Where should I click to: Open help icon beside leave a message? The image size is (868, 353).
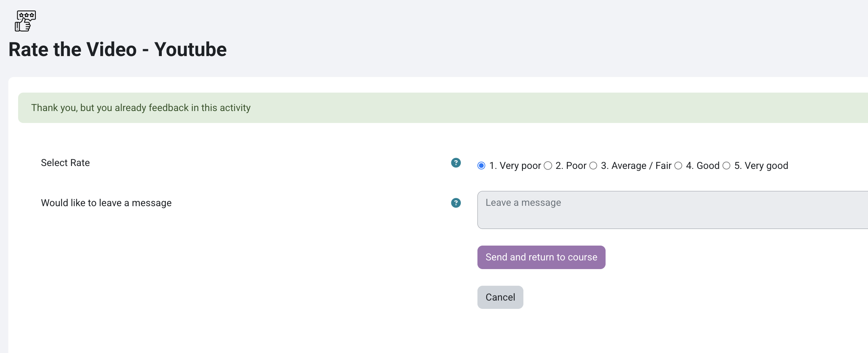tap(456, 203)
